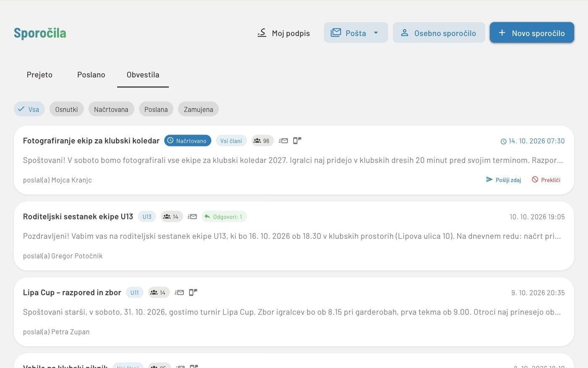Click the Odgovori: 1 reply badge

click(224, 217)
